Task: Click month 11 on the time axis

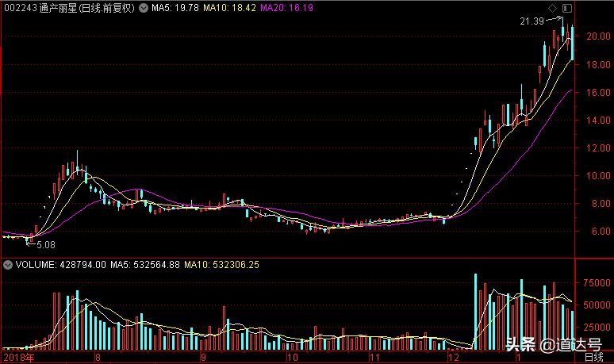Action: pyautogui.click(x=374, y=358)
